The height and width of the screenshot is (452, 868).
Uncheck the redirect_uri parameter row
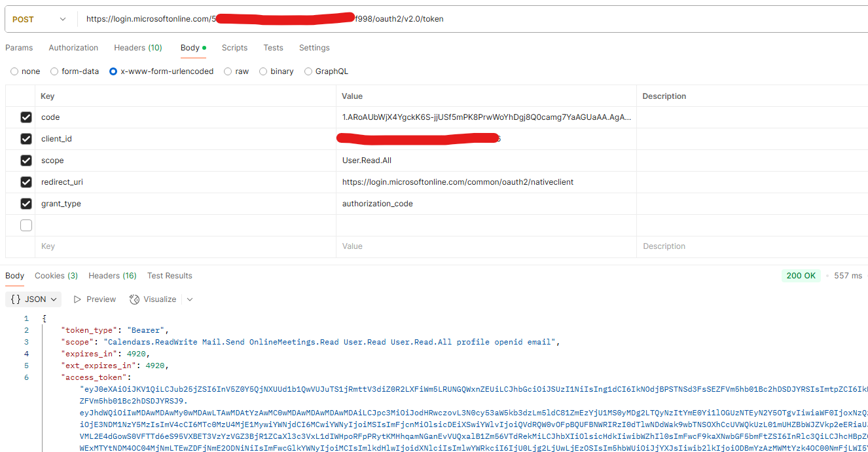(26, 182)
